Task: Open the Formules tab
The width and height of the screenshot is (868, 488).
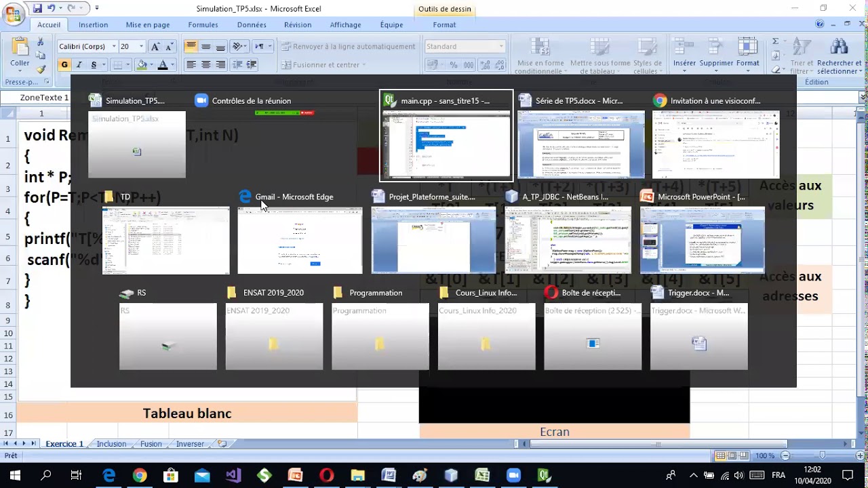Action: [x=203, y=24]
